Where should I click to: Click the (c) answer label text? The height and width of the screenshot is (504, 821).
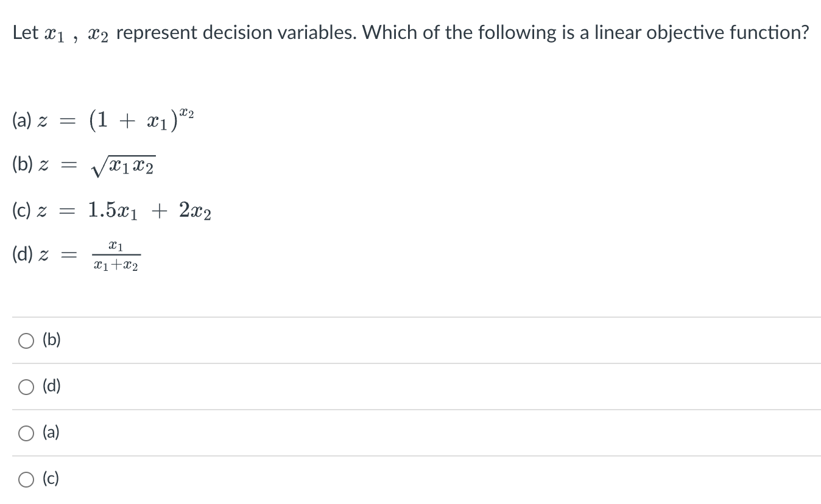[x=51, y=479]
